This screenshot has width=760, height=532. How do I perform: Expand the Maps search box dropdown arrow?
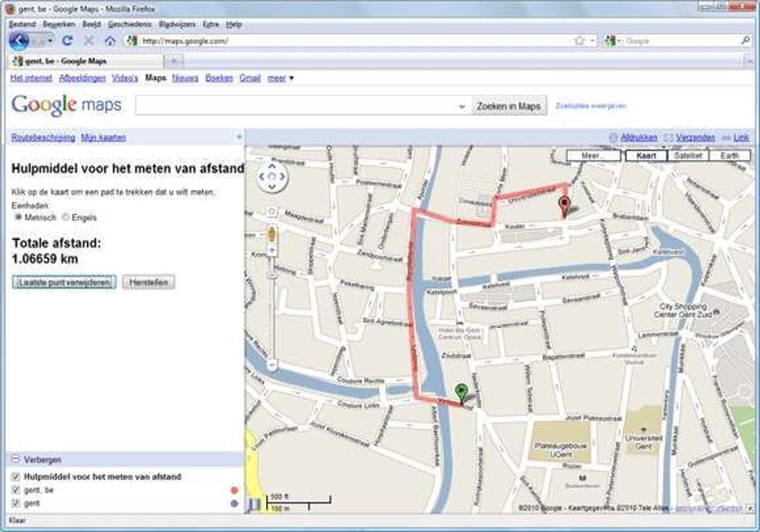pos(462,107)
